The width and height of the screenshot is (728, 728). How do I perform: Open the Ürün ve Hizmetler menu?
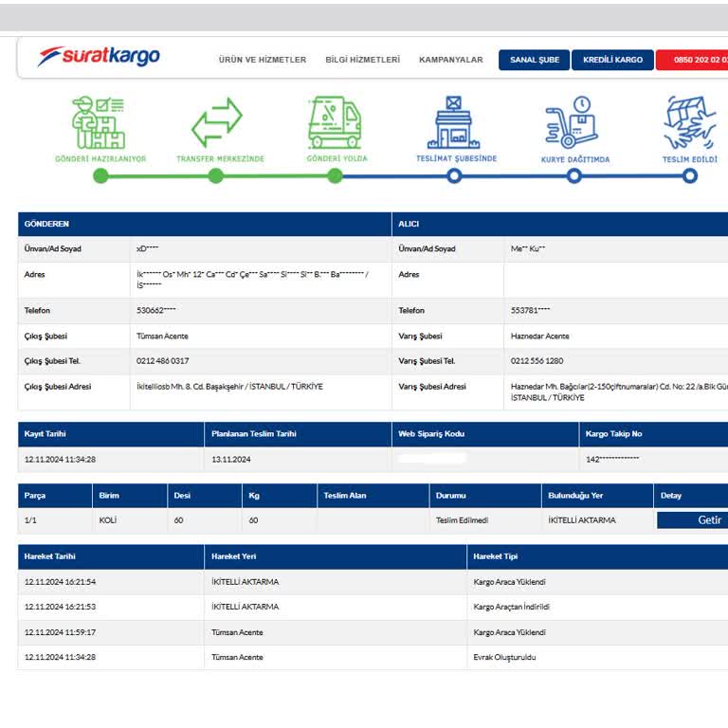[x=263, y=60]
